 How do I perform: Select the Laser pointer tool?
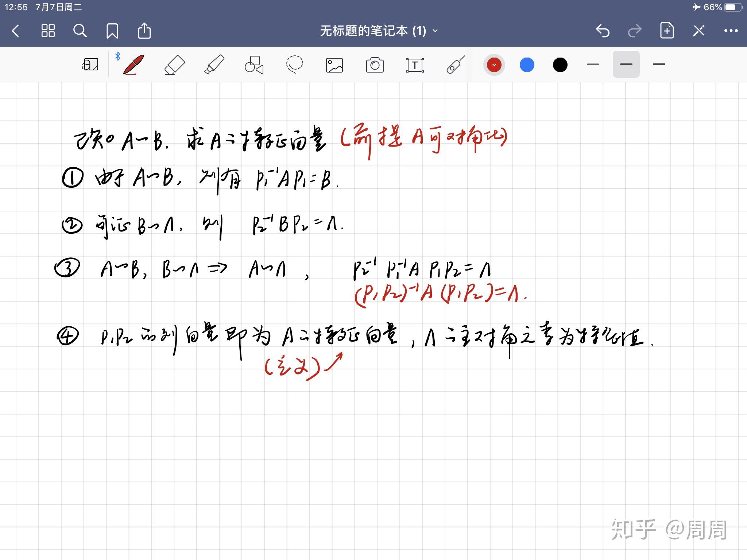[x=456, y=65]
